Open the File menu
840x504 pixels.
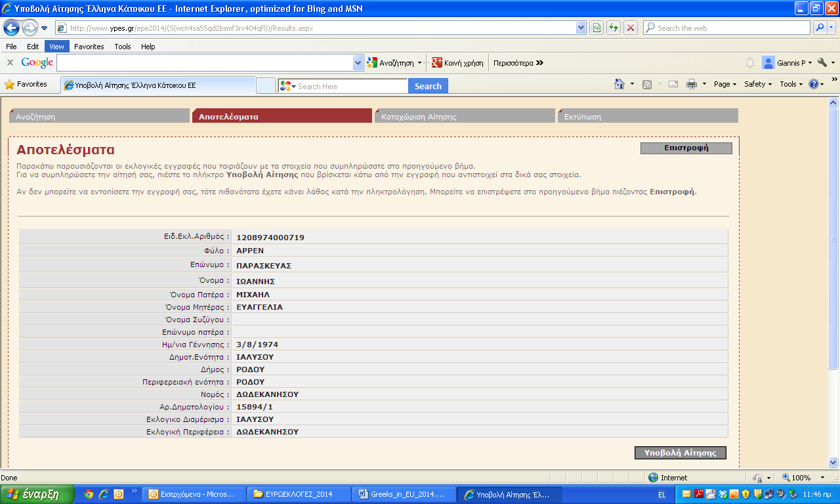[x=11, y=47]
